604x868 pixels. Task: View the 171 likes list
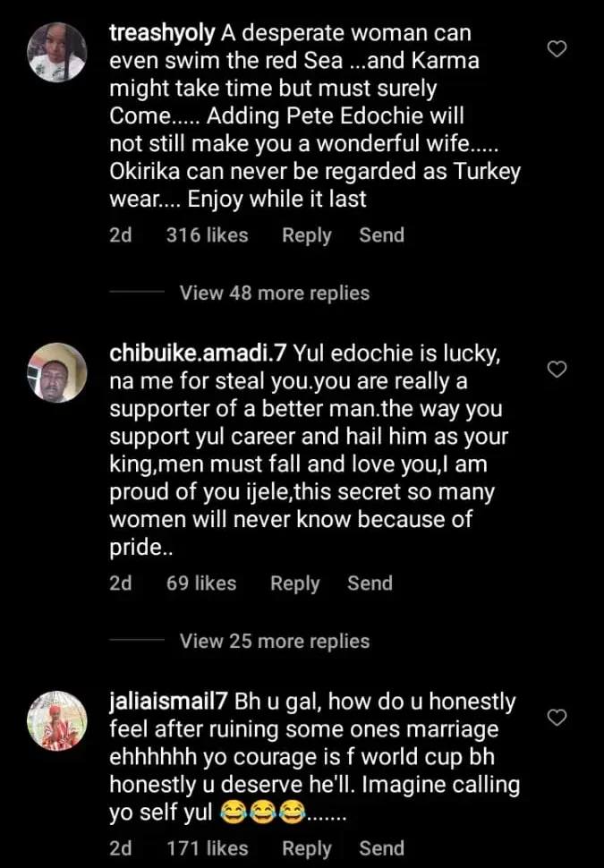click(207, 848)
